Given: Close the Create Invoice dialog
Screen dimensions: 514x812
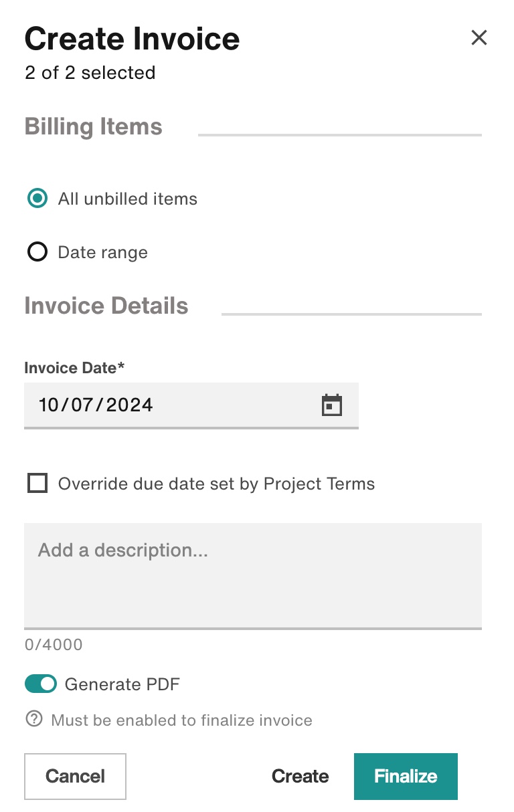Looking at the screenshot, I should [x=479, y=37].
